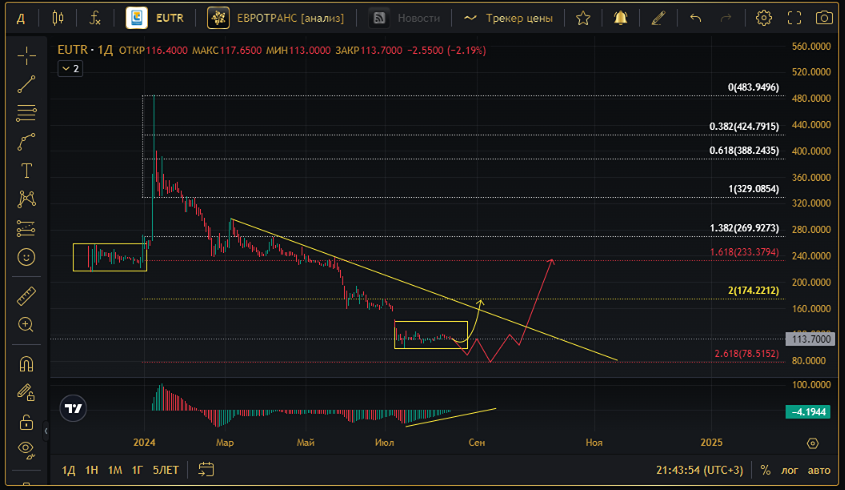Click the current price label 113.7000

pos(810,339)
